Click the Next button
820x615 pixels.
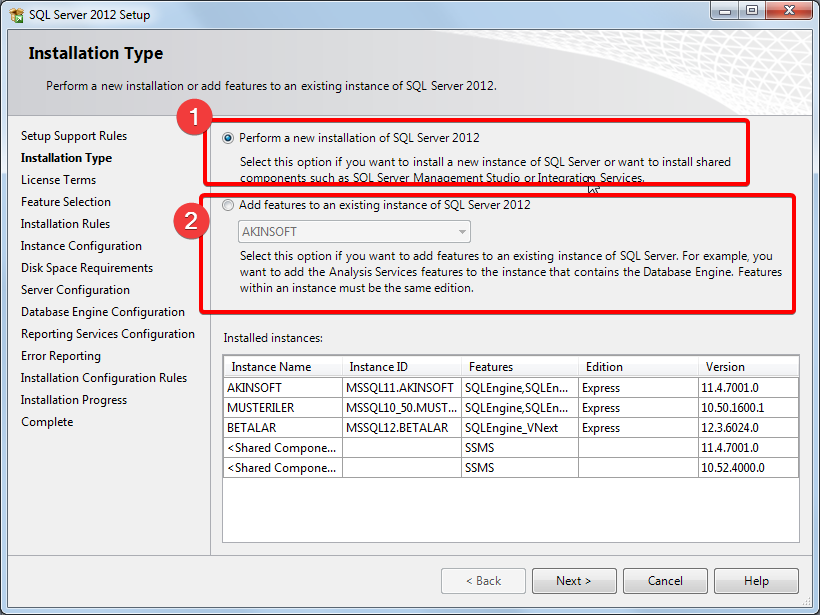pyautogui.click(x=574, y=581)
